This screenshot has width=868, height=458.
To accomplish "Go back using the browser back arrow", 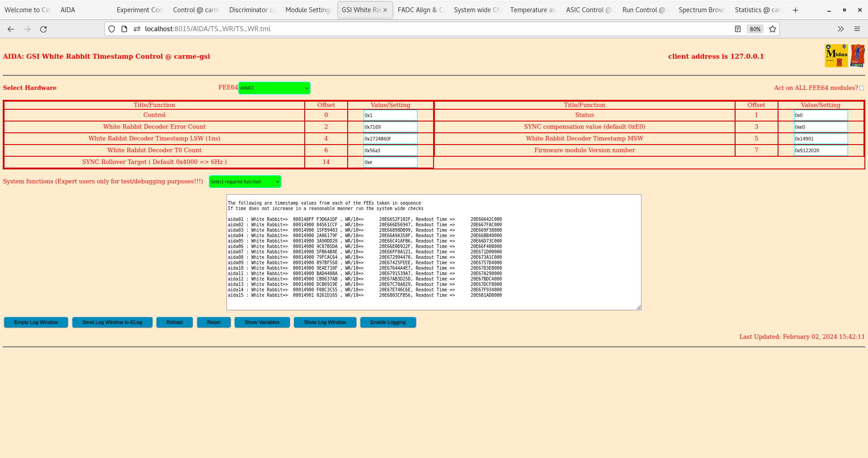I will 11,29.
